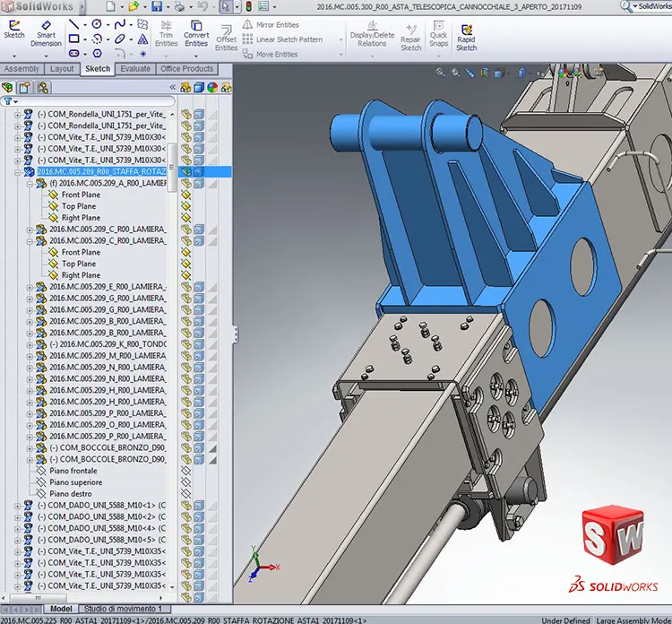Select the Circle sketch tool
672x624 pixels.
click(98, 24)
